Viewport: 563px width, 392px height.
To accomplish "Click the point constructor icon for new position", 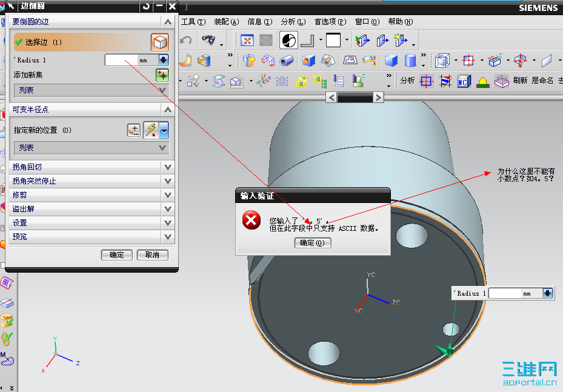I will click(134, 130).
